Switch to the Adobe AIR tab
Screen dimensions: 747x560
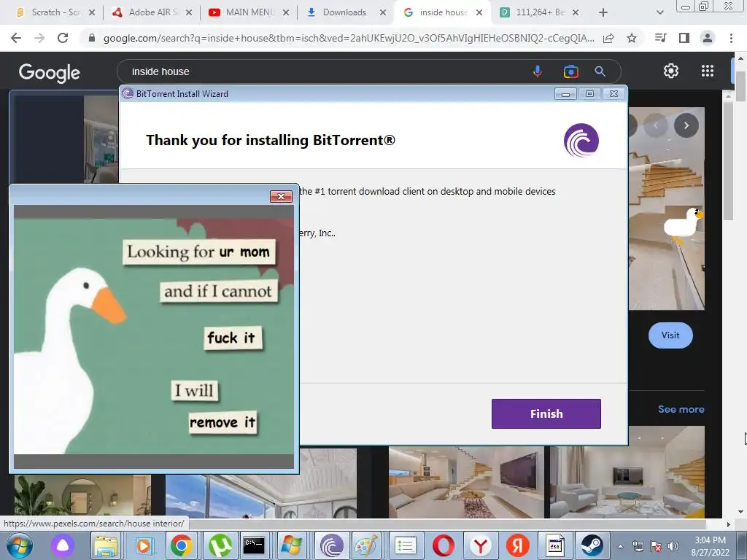(x=151, y=12)
